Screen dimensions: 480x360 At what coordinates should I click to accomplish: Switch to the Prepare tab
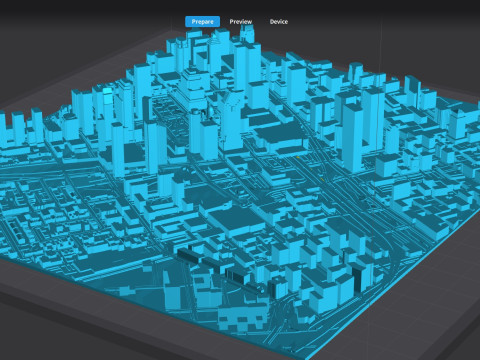pyautogui.click(x=202, y=22)
